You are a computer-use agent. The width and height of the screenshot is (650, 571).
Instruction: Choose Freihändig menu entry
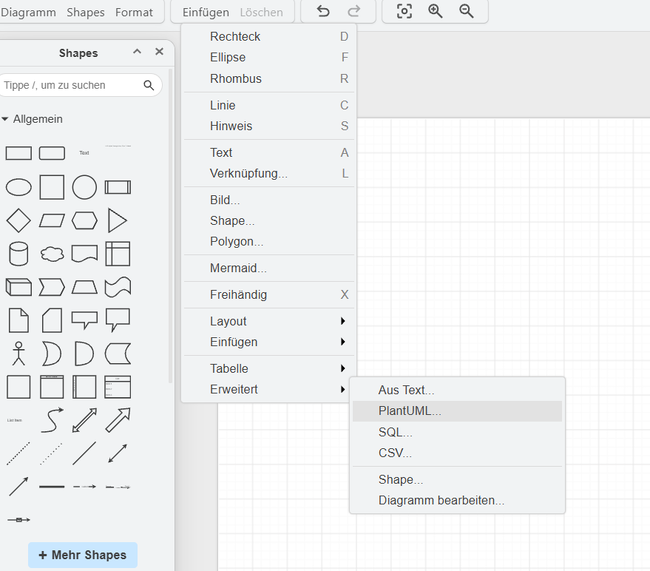click(x=269, y=295)
